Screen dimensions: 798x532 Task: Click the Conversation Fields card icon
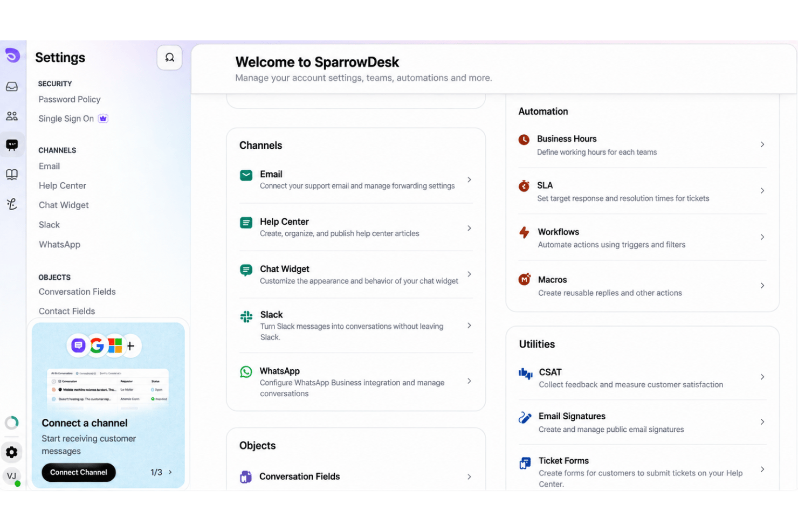click(x=246, y=476)
